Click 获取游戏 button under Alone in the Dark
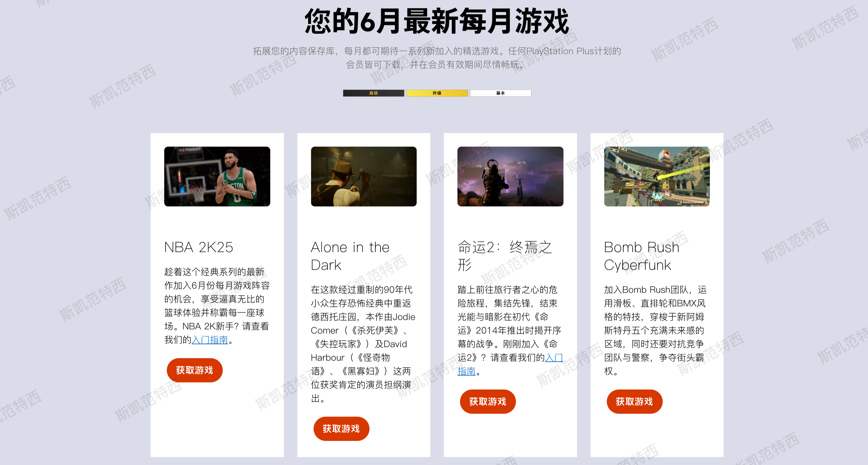 341,428
